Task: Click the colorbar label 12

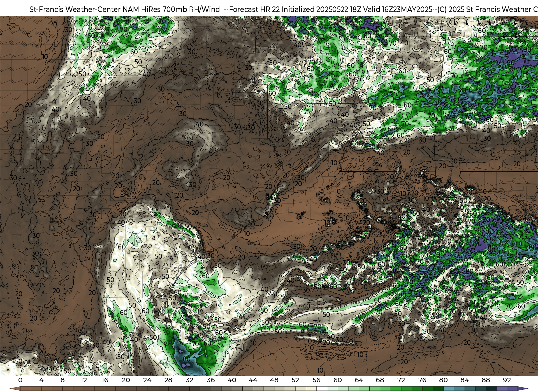Action: (84, 380)
